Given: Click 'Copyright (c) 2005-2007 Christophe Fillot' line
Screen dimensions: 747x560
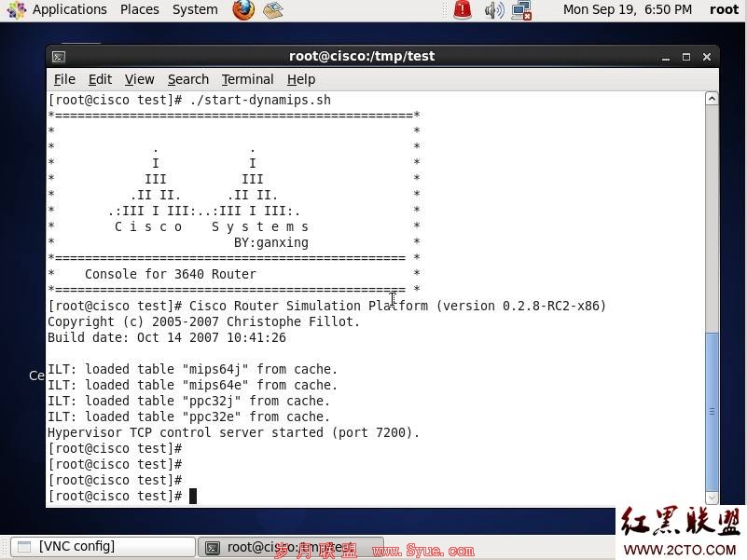Looking at the screenshot, I should 203,321.
